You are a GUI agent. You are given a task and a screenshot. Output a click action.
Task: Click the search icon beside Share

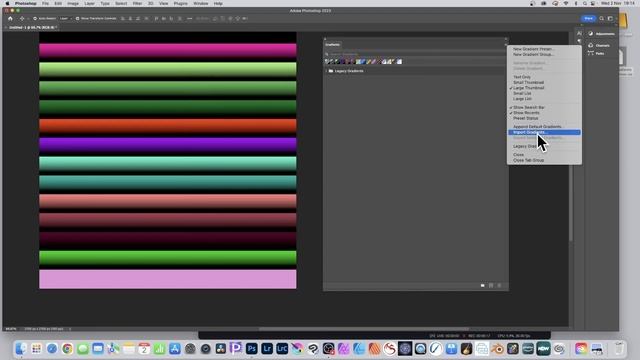pos(602,18)
